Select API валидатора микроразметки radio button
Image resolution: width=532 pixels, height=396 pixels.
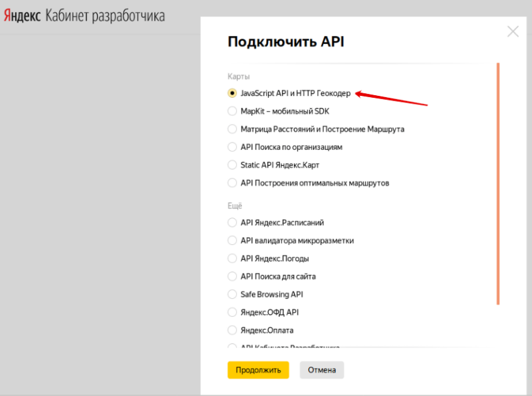coord(232,240)
